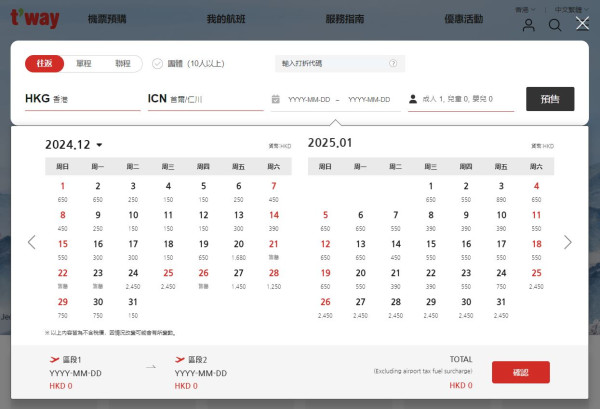
Task: Open 優惠活動 menu
Action: click(463, 19)
